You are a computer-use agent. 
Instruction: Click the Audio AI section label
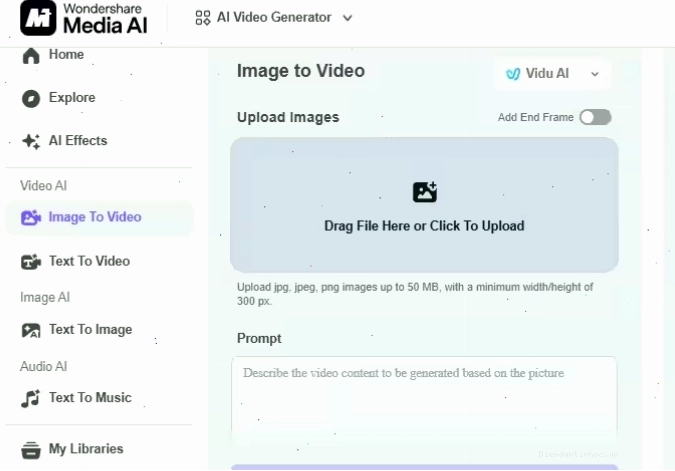(x=43, y=366)
